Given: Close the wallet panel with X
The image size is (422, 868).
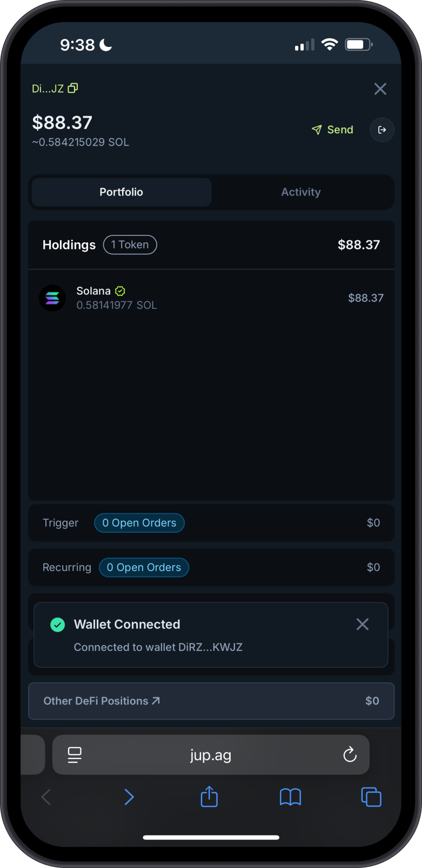Looking at the screenshot, I should point(380,89).
